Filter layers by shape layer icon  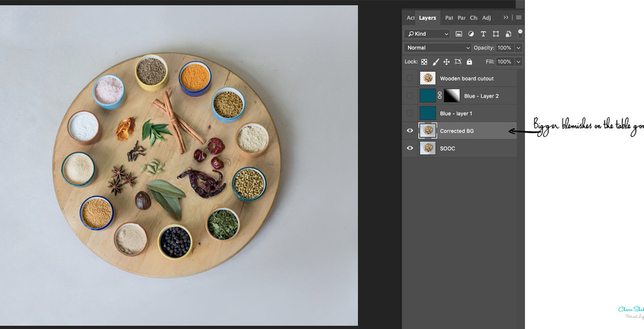(x=495, y=34)
